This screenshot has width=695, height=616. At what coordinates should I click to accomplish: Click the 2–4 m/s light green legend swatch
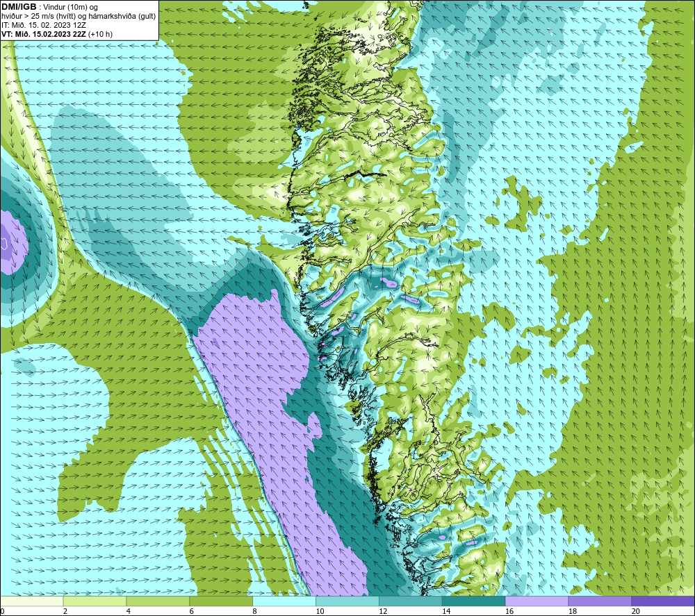(x=95, y=601)
